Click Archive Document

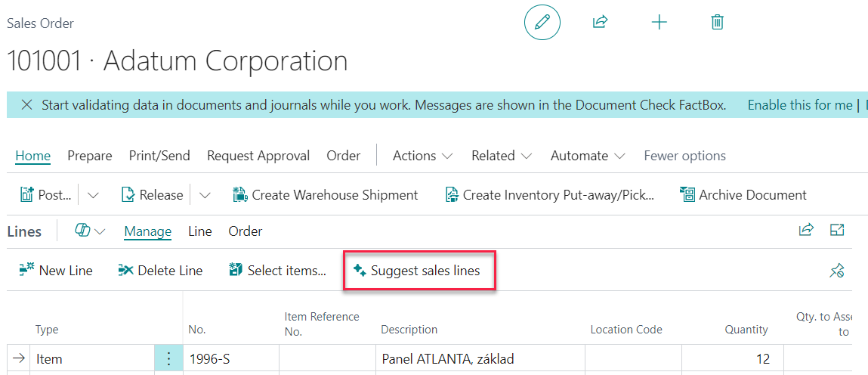coord(743,195)
